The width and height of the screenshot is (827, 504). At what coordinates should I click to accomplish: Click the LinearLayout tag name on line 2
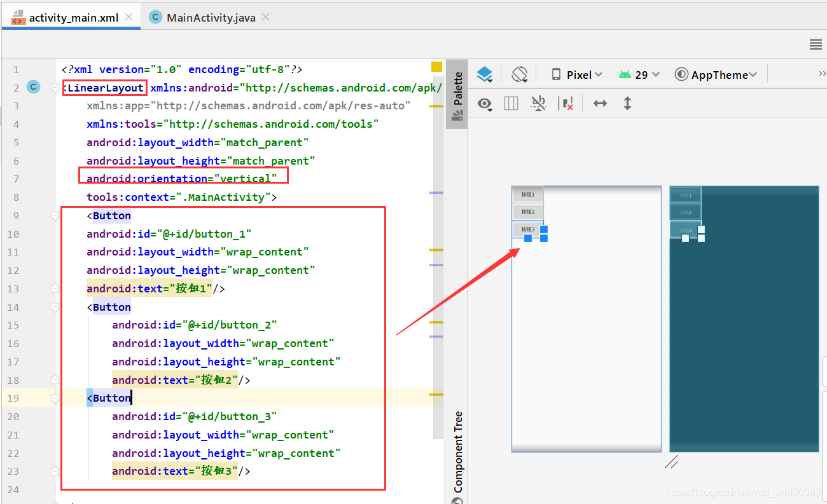coord(106,88)
